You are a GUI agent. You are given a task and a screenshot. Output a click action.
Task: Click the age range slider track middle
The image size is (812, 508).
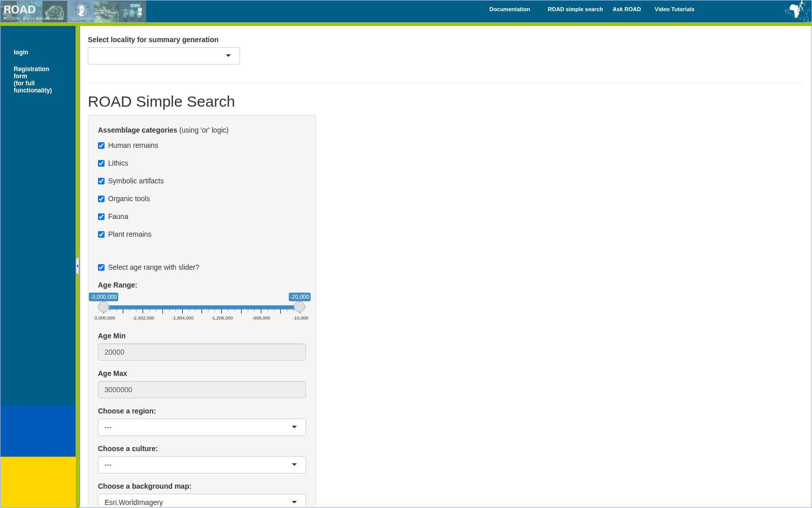[201, 307]
